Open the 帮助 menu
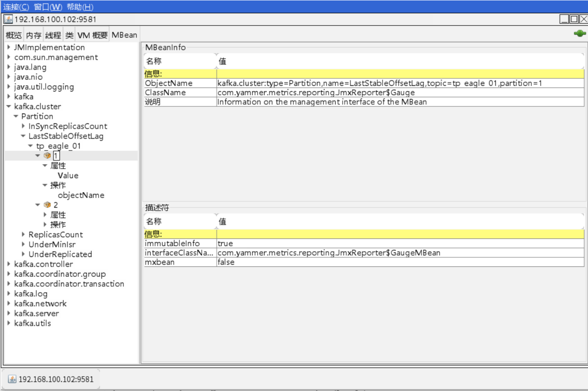 80,7
